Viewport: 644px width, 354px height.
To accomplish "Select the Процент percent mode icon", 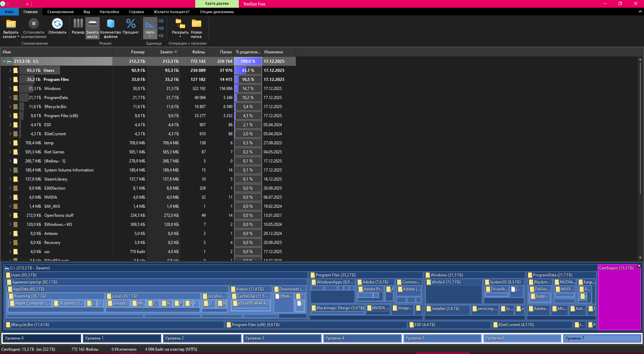I will pyautogui.click(x=131, y=23).
